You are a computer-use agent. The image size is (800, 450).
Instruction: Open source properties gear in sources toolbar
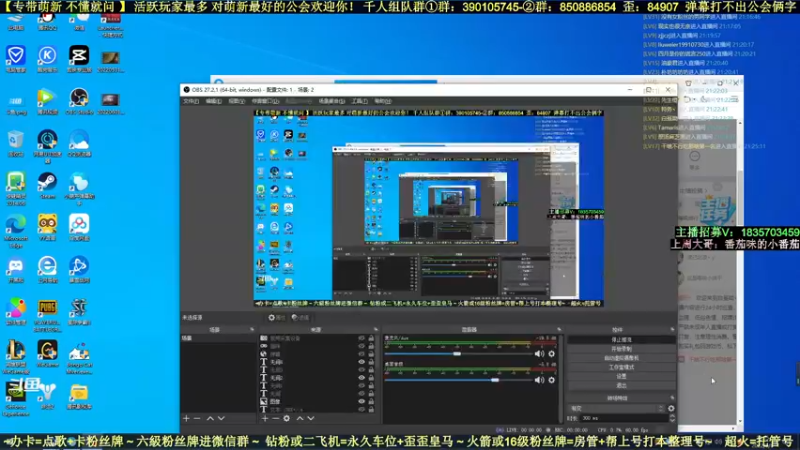[287, 418]
